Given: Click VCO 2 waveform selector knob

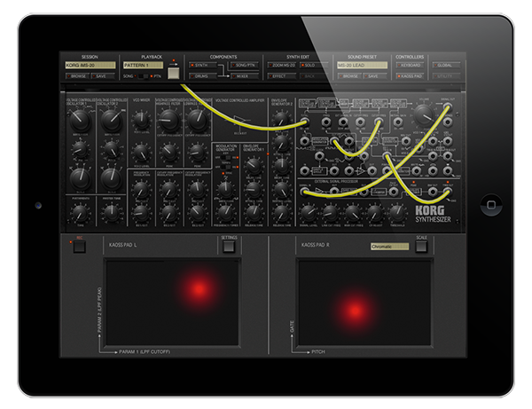Looking at the screenshot, I should [x=112, y=122].
